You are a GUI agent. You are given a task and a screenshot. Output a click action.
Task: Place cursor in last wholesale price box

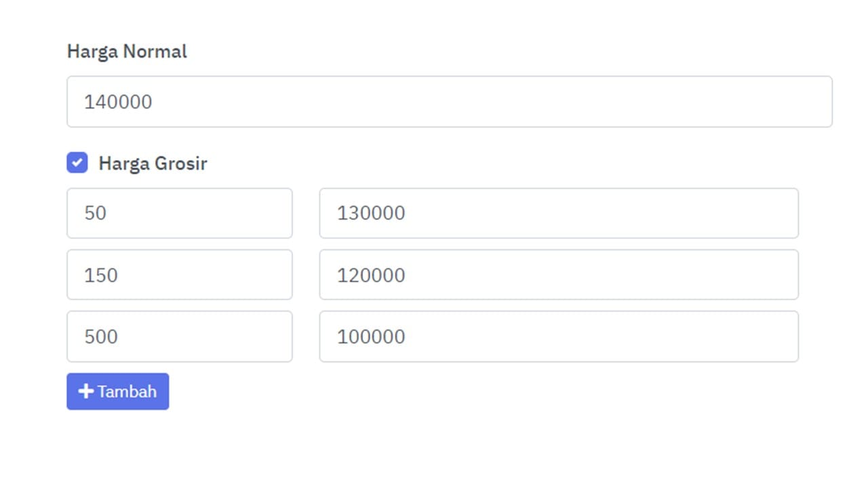pos(558,336)
